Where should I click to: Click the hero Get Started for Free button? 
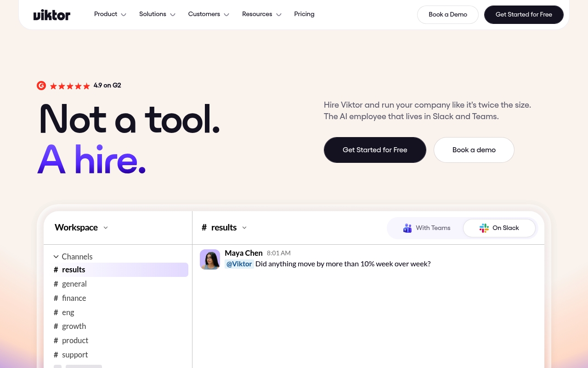(x=375, y=150)
